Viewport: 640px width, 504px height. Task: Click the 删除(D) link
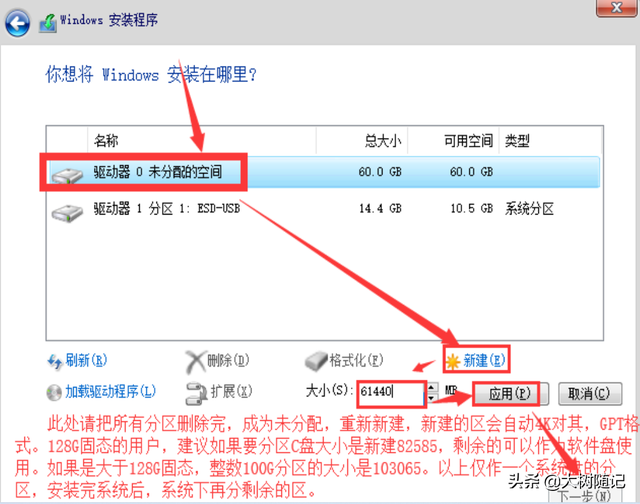click(228, 360)
